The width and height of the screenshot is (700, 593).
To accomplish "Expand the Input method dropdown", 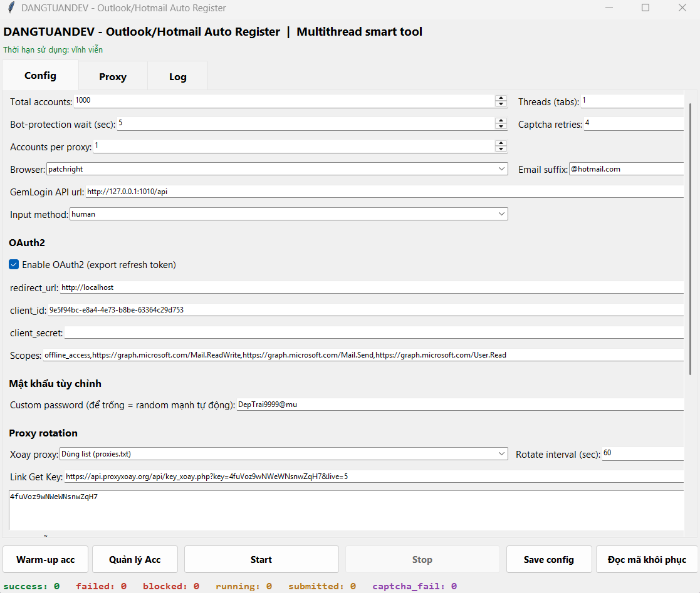I will tap(289, 214).
